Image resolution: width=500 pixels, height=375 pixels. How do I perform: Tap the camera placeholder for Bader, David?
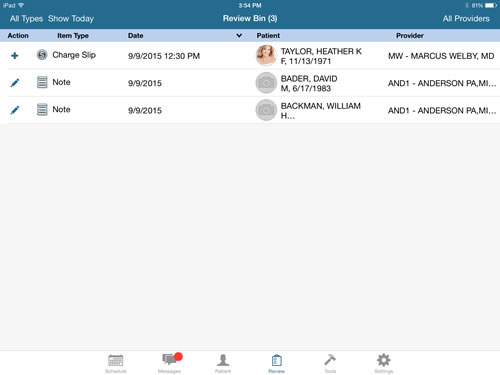click(266, 82)
